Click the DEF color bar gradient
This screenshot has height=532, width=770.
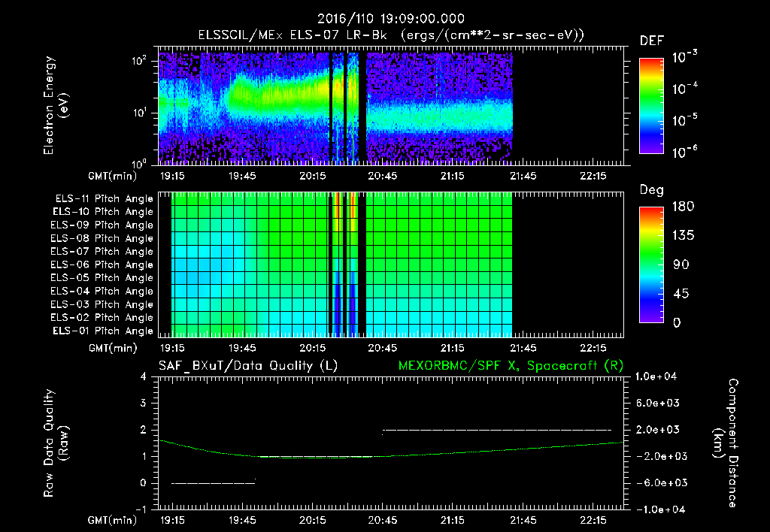click(651, 105)
